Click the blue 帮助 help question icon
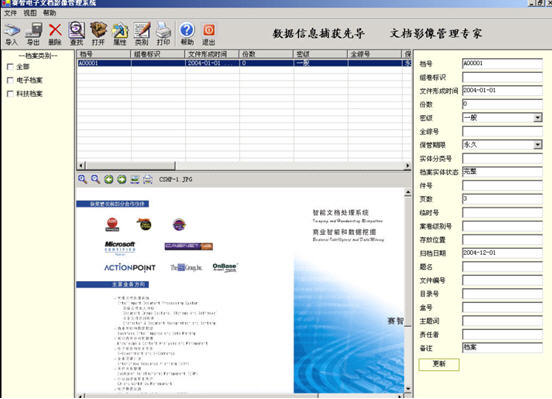 (187, 34)
